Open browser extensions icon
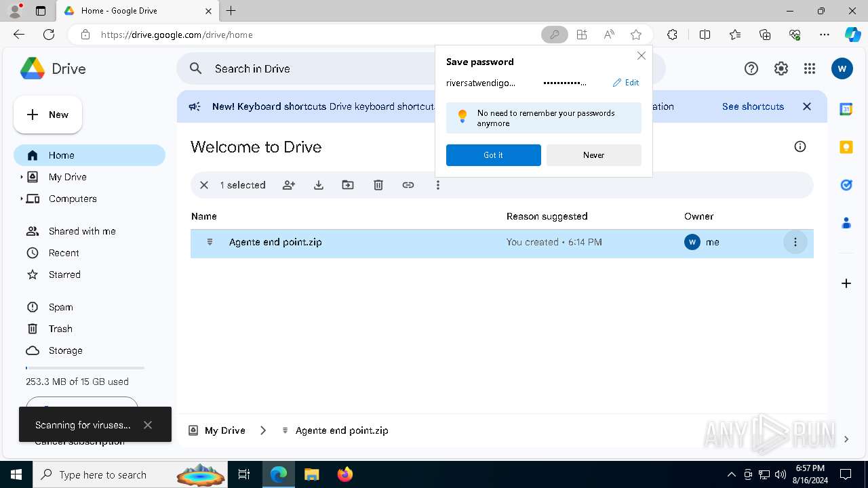This screenshot has width=868, height=488. (672, 35)
